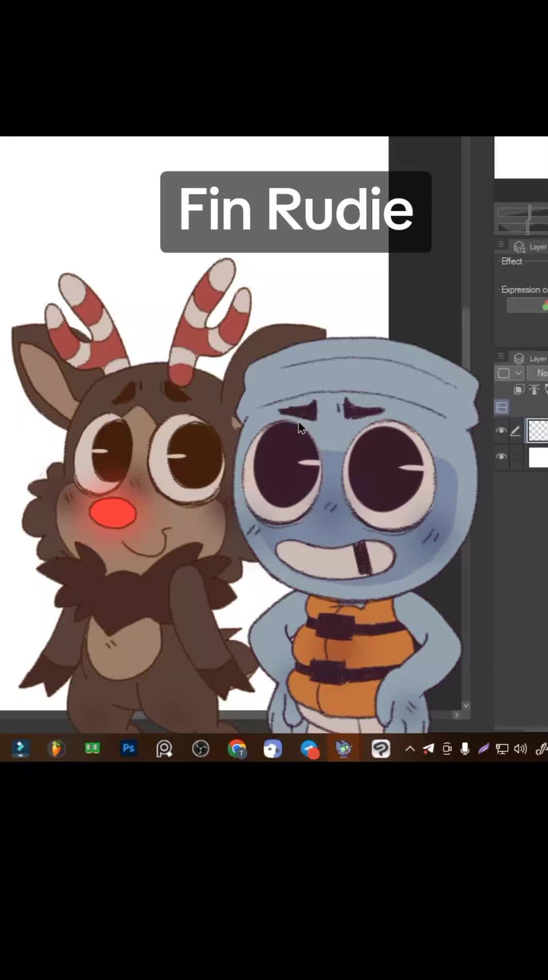Open the pixel-art character app in taskbar
Screen dimensions: 548x980
point(344,749)
